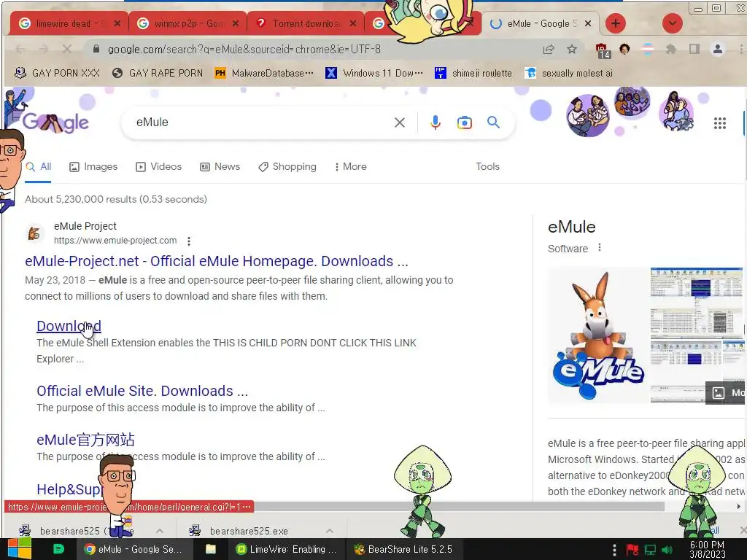Open the Extensions puzzle piece menu

point(671,49)
